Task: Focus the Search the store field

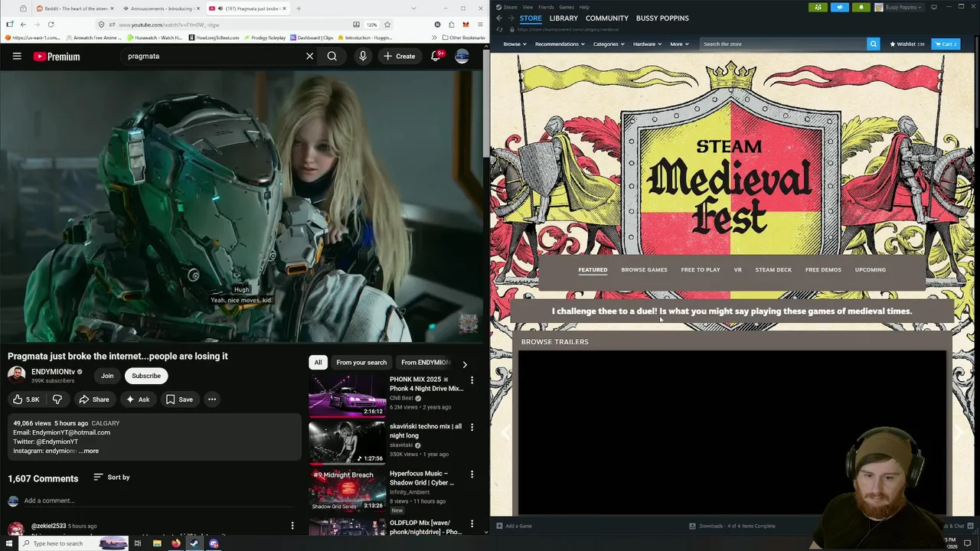Action: point(782,44)
